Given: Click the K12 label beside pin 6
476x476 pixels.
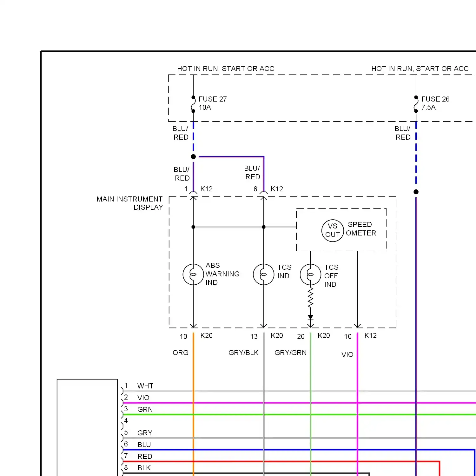Looking at the screenshot, I should (x=277, y=189).
